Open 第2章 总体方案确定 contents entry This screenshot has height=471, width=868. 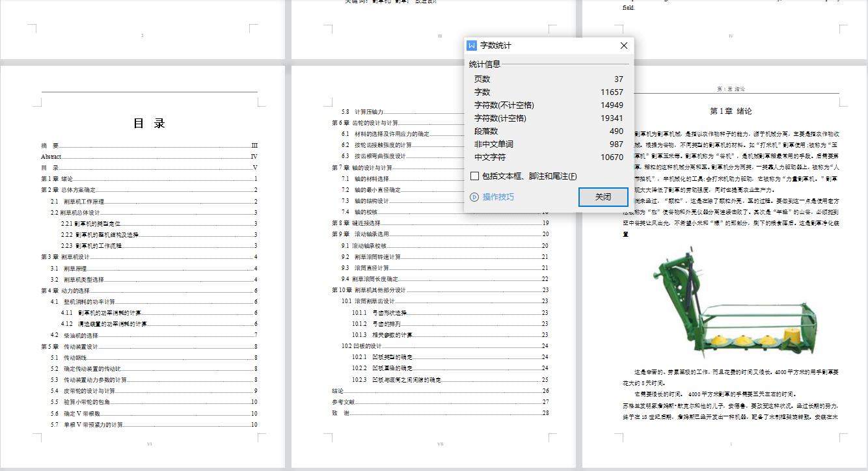click(149, 190)
